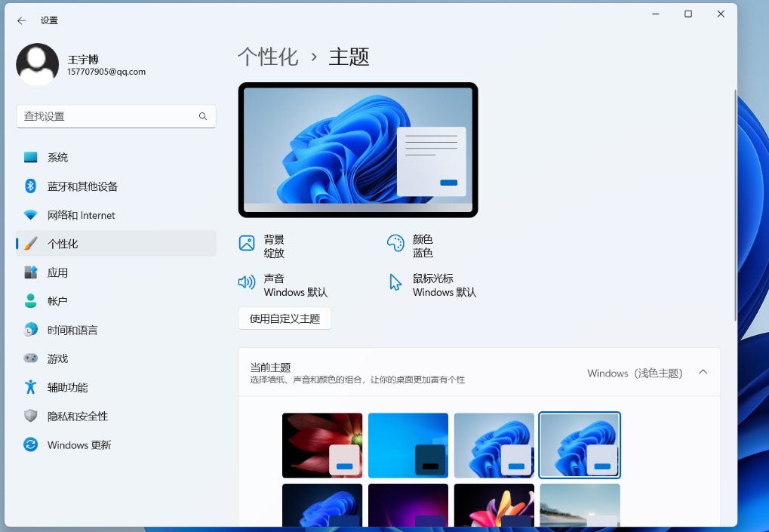The width and height of the screenshot is (769, 532).
Task: Click 鼠标光标 Windows 默认 text
Action: (x=444, y=285)
